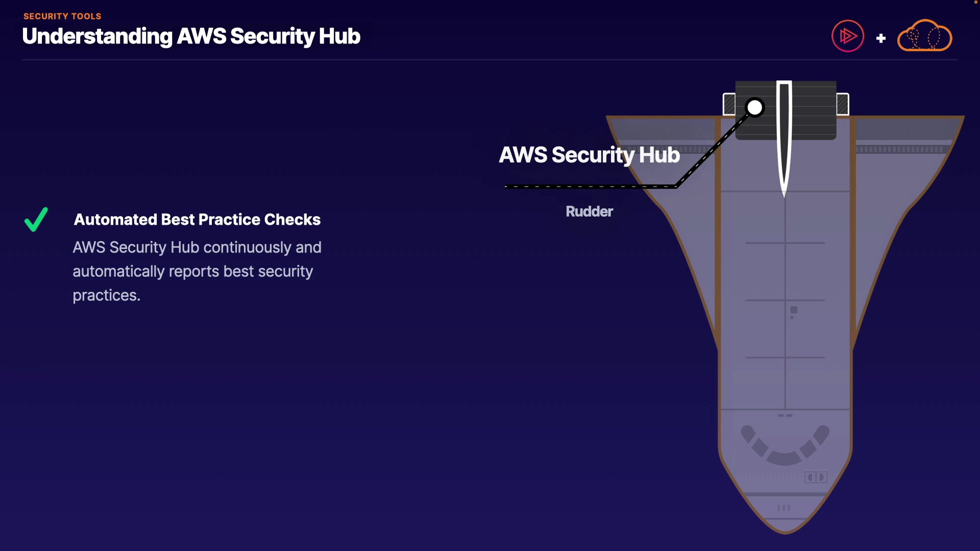Click the green checkmark icon
Image resolution: width=980 pixels, height=551 pixels.
tap(36, 219)
